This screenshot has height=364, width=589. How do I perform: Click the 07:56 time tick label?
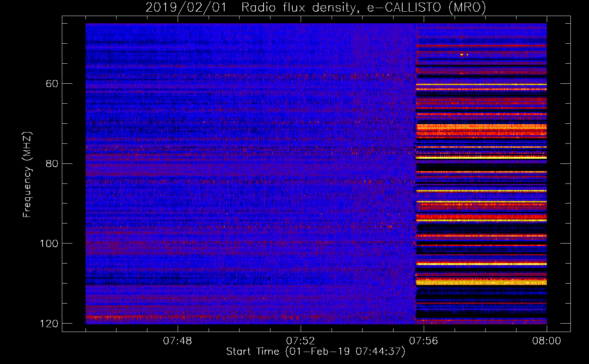423,341
